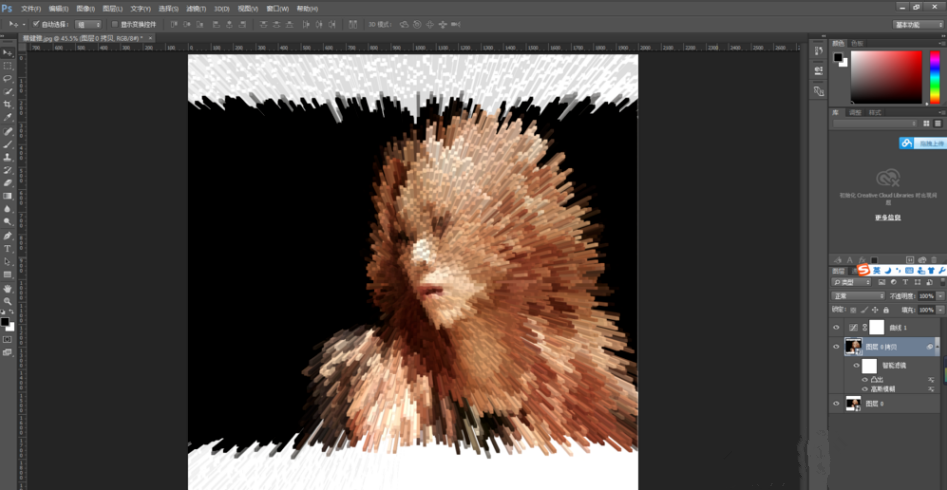Select the Lasso tool
The image size is (947, 490).
point(8,78)
